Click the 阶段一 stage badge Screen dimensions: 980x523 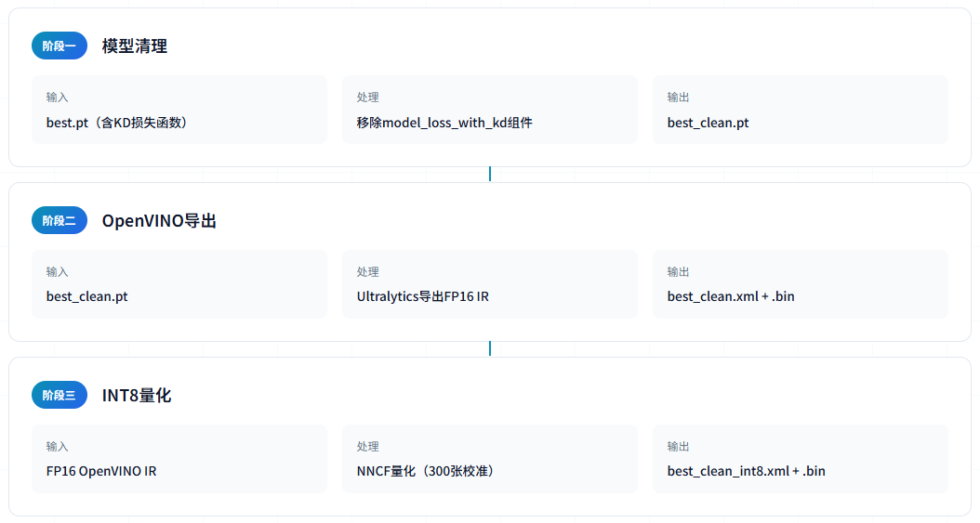[59, 46]
